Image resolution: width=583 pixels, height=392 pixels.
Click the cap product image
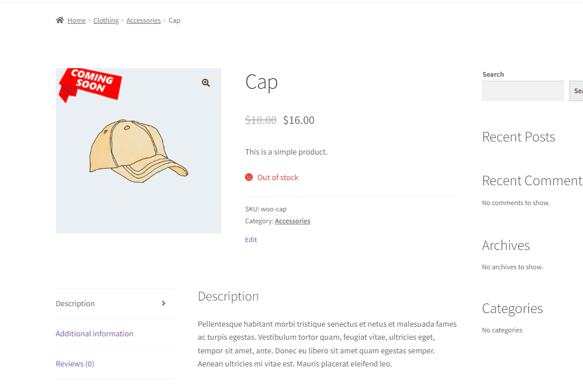(x=138, y=151)
